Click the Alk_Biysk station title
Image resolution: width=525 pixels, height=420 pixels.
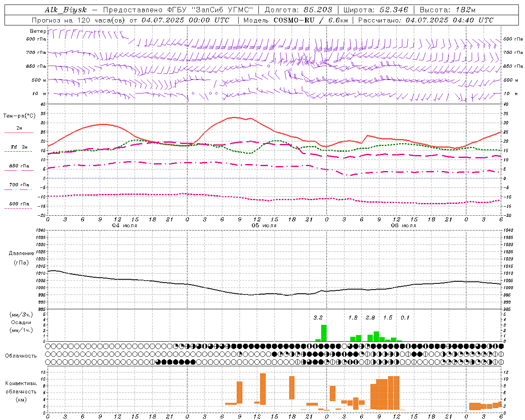66,10
